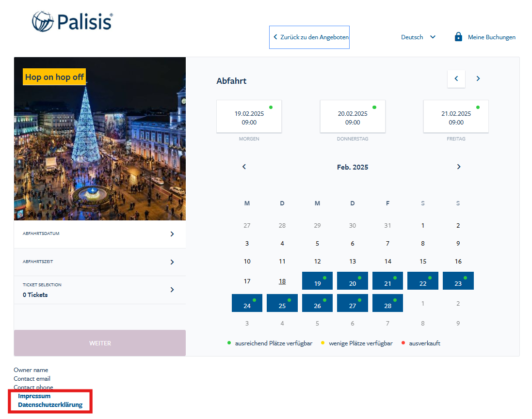Expand the Abfahrtsdatum row
532x419 pixels.
coord(100,234)
